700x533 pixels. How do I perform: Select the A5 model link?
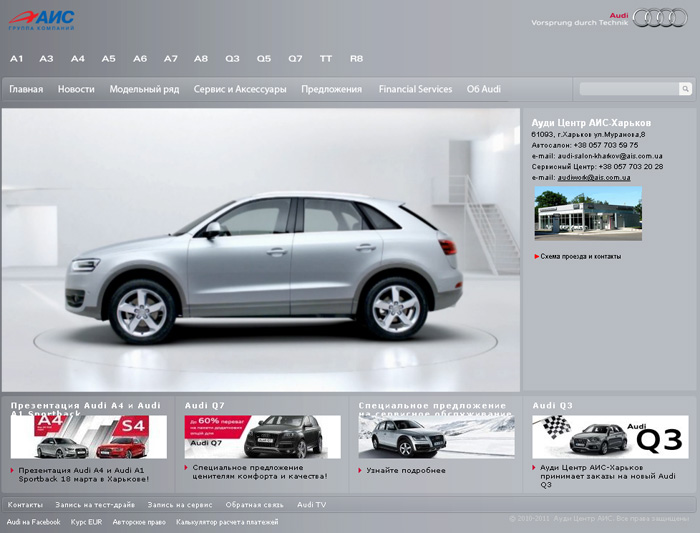[108, 58]
